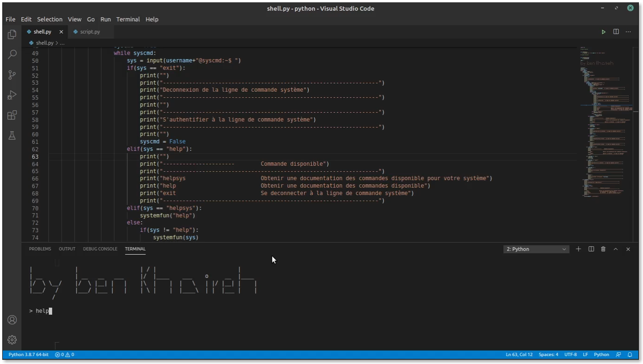Open the Explorer view in the activity bar
643x364 pixels.
tap(12, 34)
